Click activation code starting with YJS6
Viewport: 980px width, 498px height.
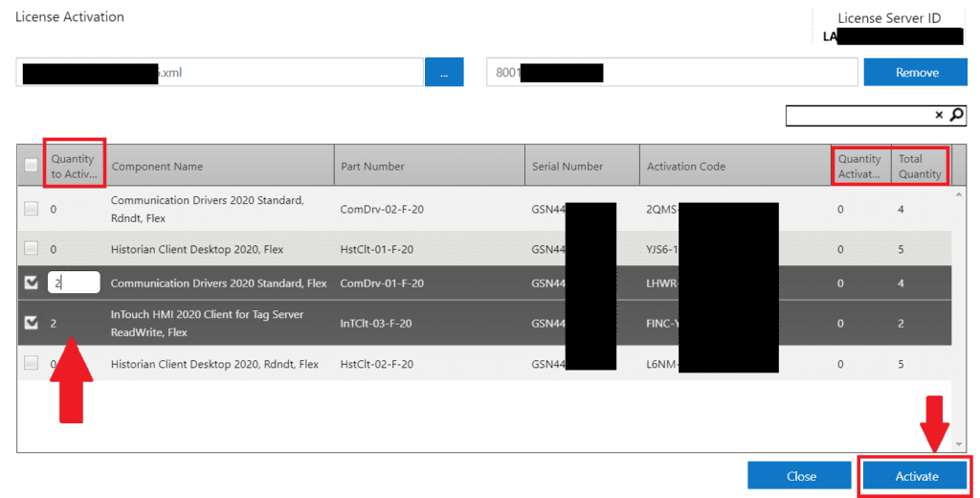[x=662, y=249]
